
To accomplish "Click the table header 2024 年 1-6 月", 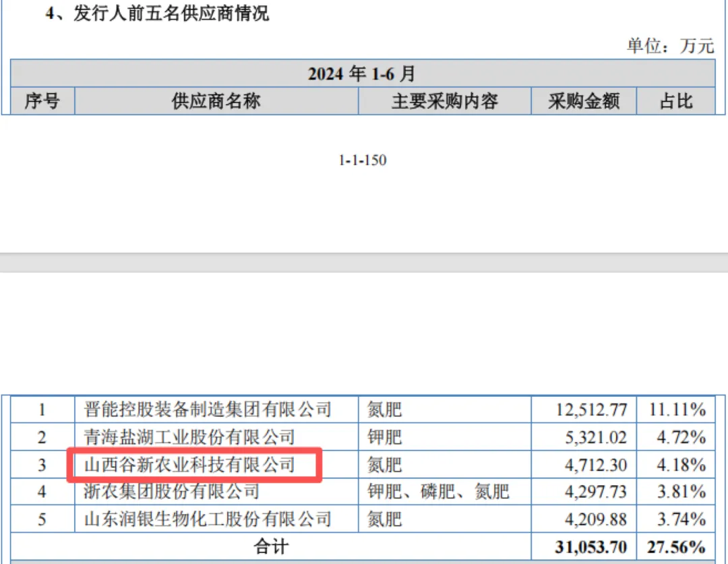I will coord(364,74).
